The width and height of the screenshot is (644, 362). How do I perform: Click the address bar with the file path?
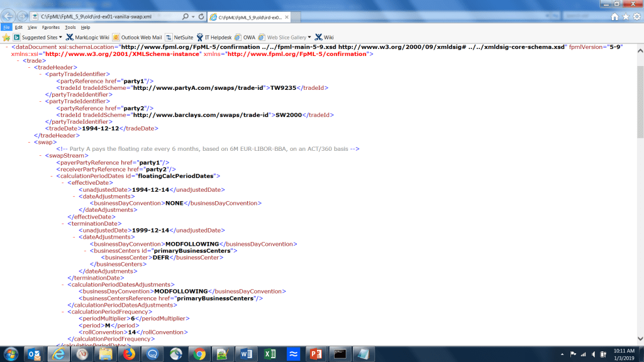113,16
